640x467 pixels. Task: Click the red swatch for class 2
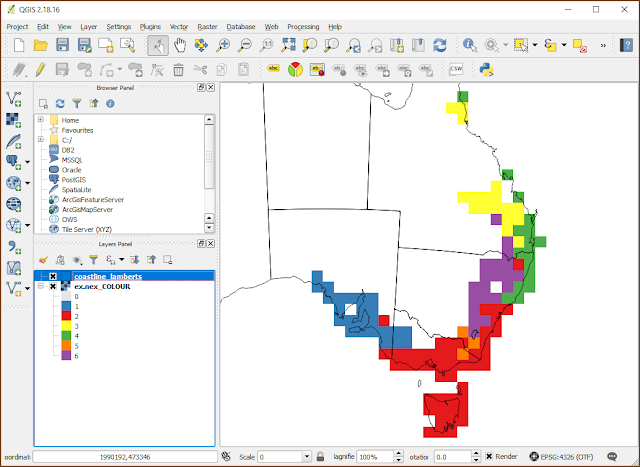(x=66, y=316)
